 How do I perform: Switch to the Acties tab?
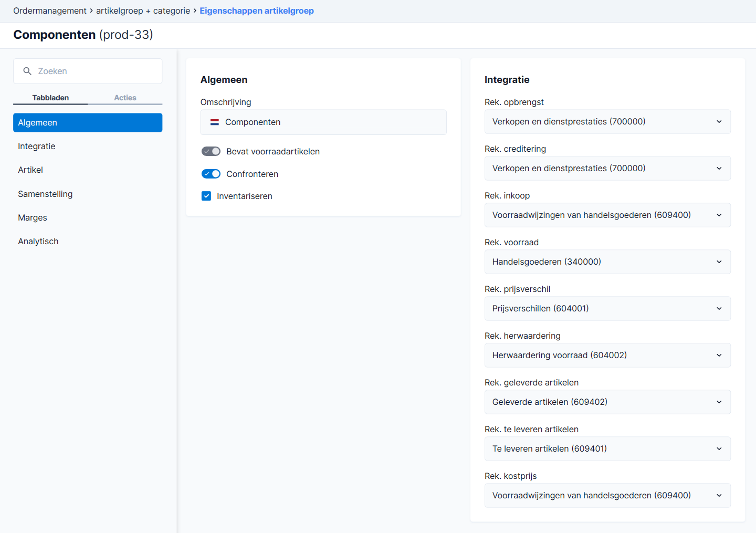(125, 98)
